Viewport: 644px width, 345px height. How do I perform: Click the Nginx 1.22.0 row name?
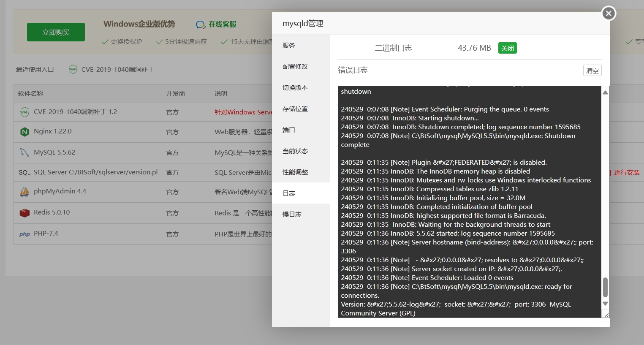[53, 131]
